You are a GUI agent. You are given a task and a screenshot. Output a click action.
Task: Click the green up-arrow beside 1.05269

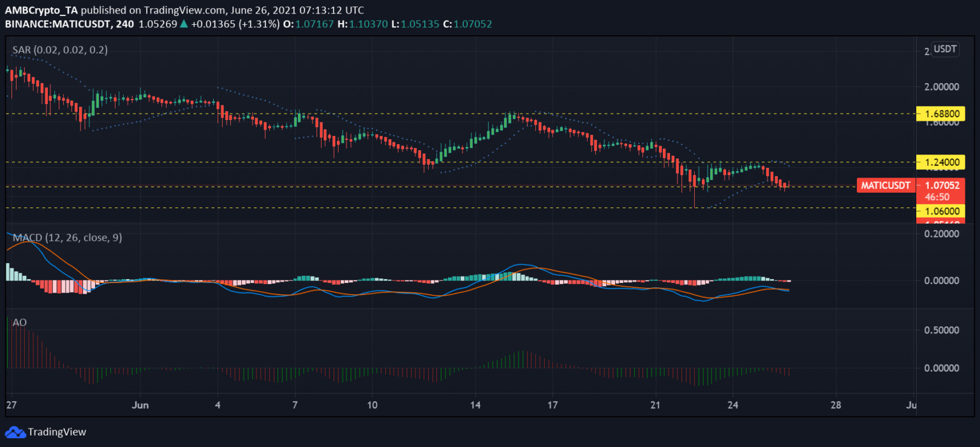tap(184, 24)
